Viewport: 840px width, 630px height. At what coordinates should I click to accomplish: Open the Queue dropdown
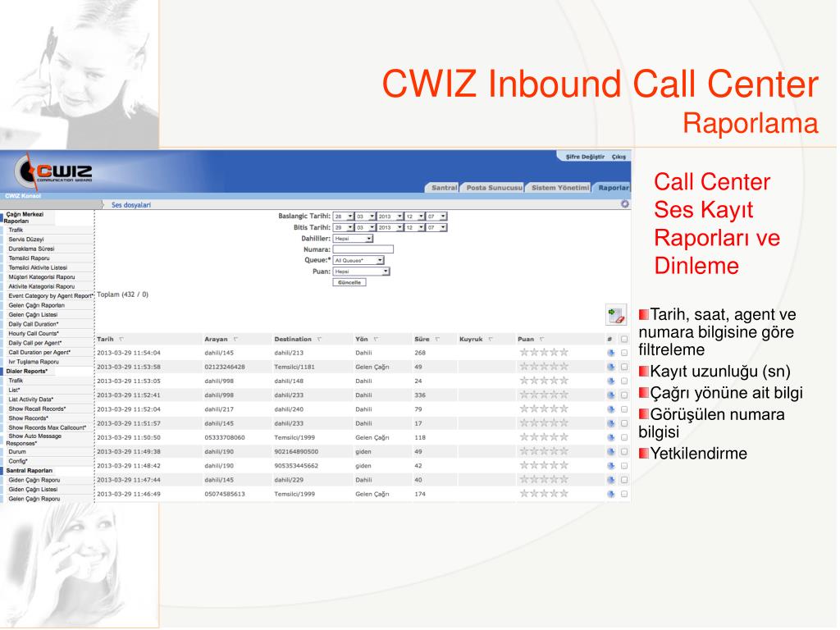[x=358, y=260]
